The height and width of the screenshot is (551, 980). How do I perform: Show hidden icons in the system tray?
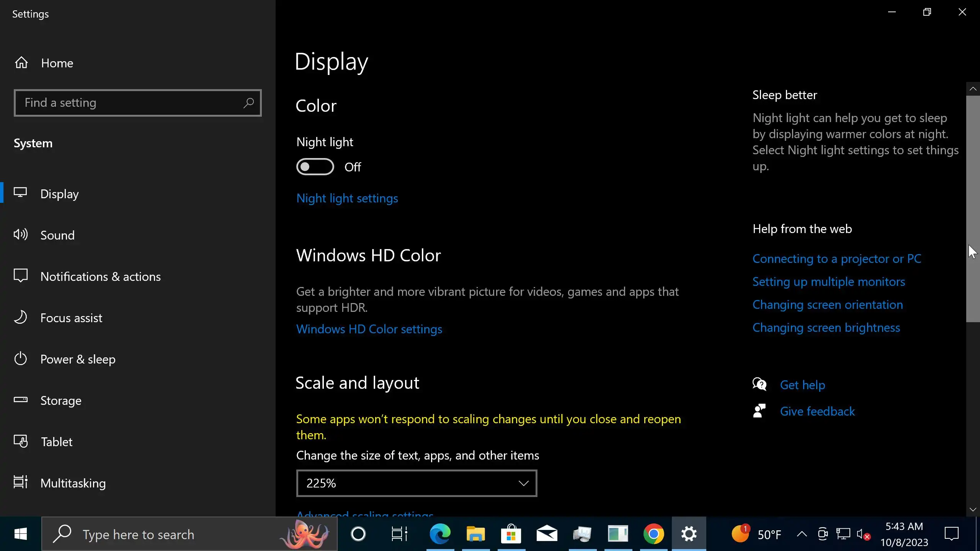[802, 535]
